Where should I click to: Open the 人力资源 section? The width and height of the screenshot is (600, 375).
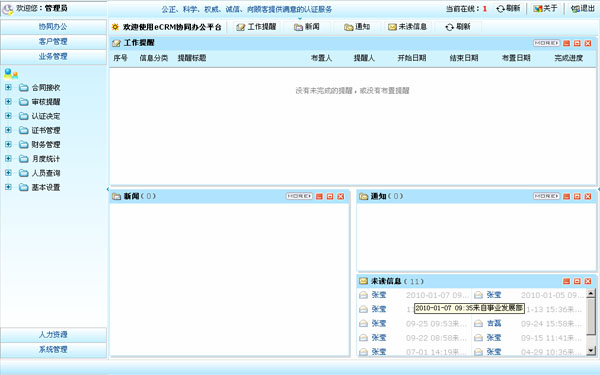[53, 335]
